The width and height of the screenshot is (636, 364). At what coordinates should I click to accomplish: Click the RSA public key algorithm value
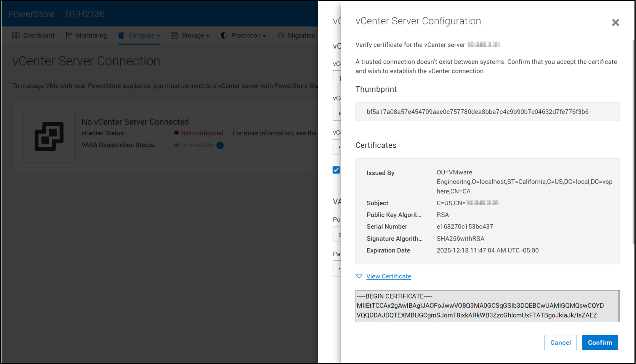pyautogui.click(x=443, y=215)
